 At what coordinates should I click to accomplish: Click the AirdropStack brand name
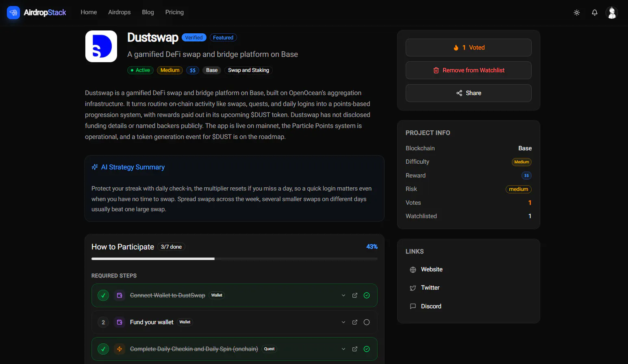[45, 13]
